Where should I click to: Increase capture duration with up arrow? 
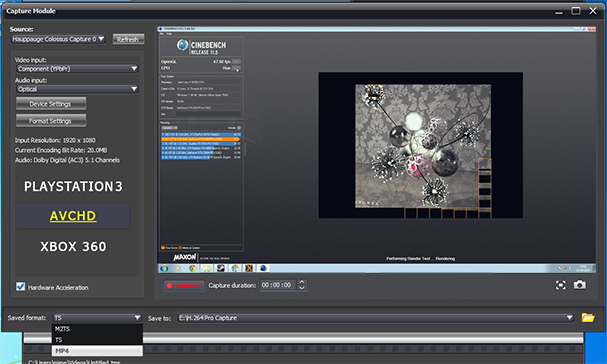pyautogui.click(x=302, y=282)
